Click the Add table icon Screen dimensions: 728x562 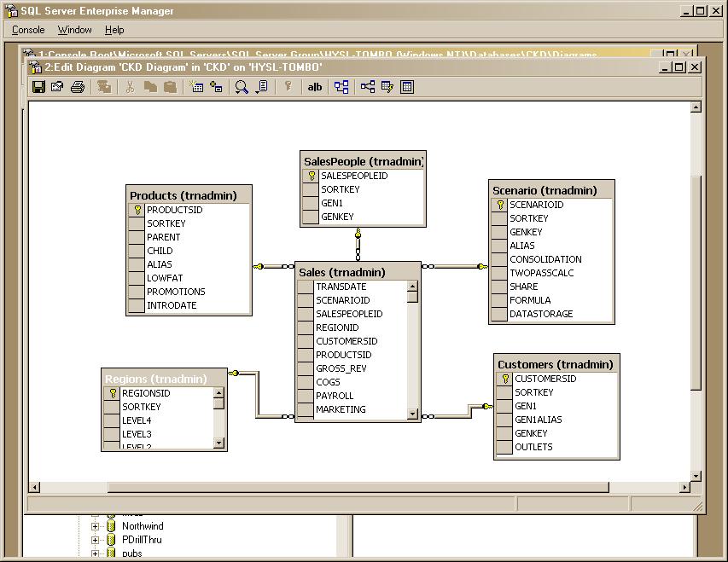pos(217,87)
